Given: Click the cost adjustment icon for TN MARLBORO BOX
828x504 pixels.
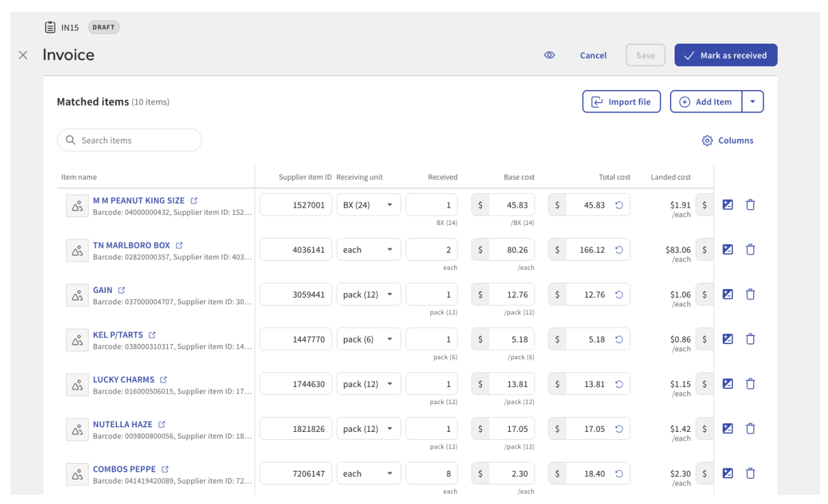Looking at the screenshot, I should coord(727,250).
